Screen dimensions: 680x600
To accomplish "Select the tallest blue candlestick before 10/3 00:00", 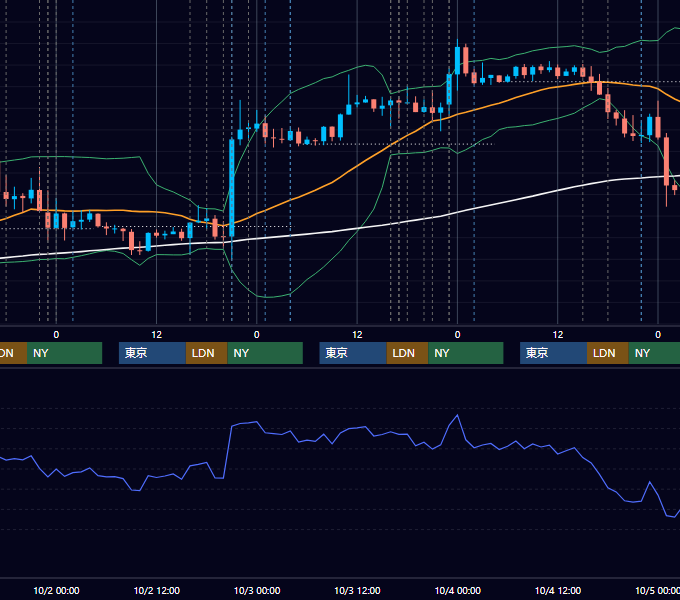I will coord(232,187).
